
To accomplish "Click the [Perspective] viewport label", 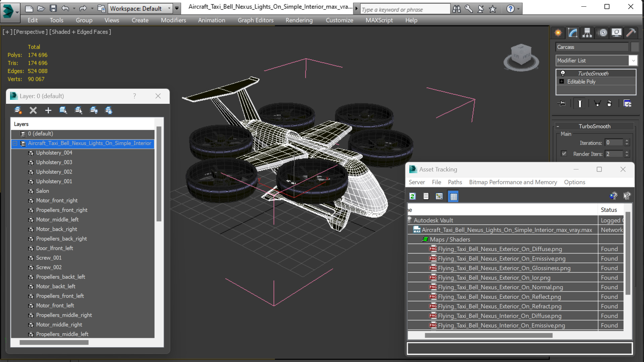I will [30, 32].
